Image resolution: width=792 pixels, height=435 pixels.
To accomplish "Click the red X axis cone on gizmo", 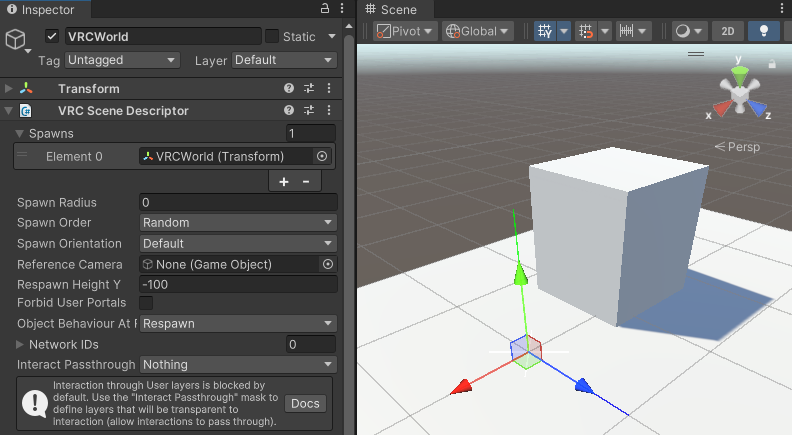I will tap(722, 108).
